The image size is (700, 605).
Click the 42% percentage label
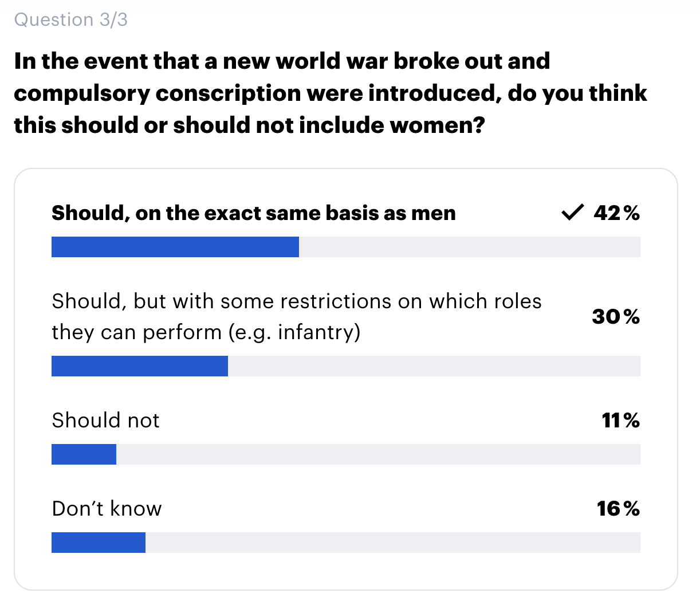[616, 213]
